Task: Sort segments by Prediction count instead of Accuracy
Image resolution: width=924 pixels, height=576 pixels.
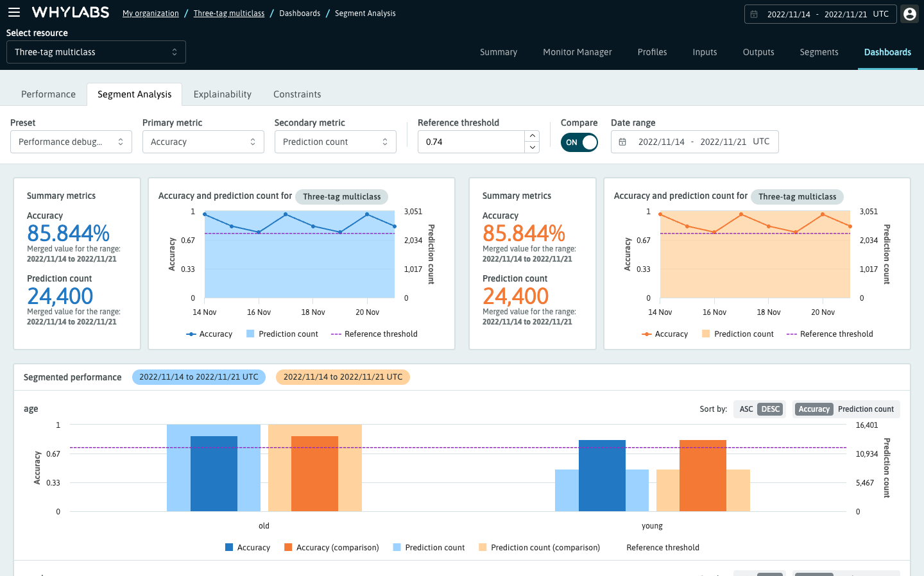Action: click(866, 409)
